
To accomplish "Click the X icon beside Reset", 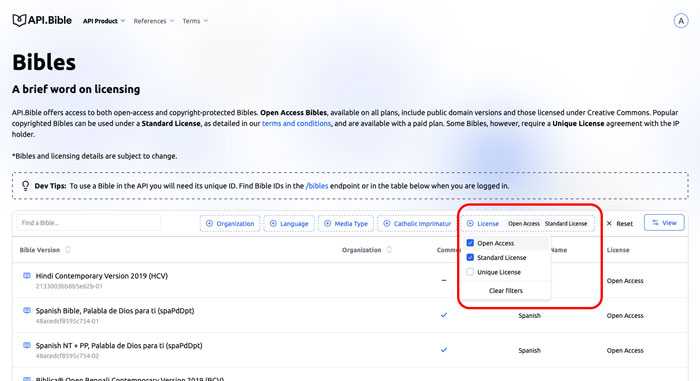I will tap(609, 223).
